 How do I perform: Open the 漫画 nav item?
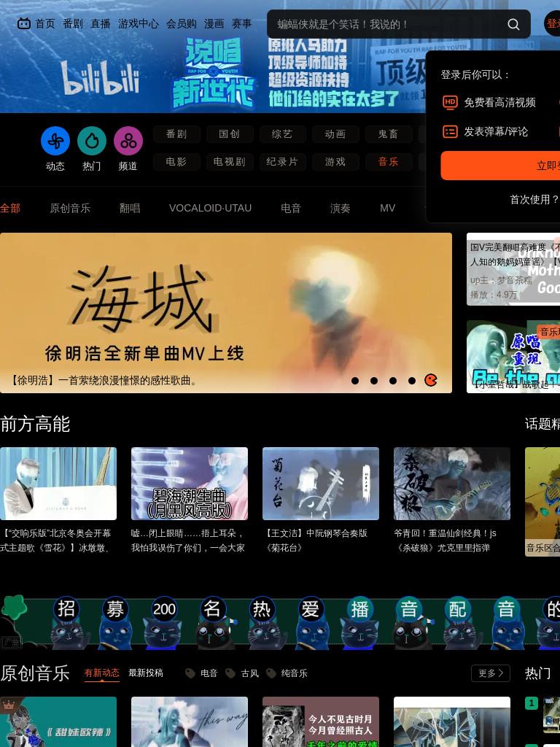click(214, 24)
